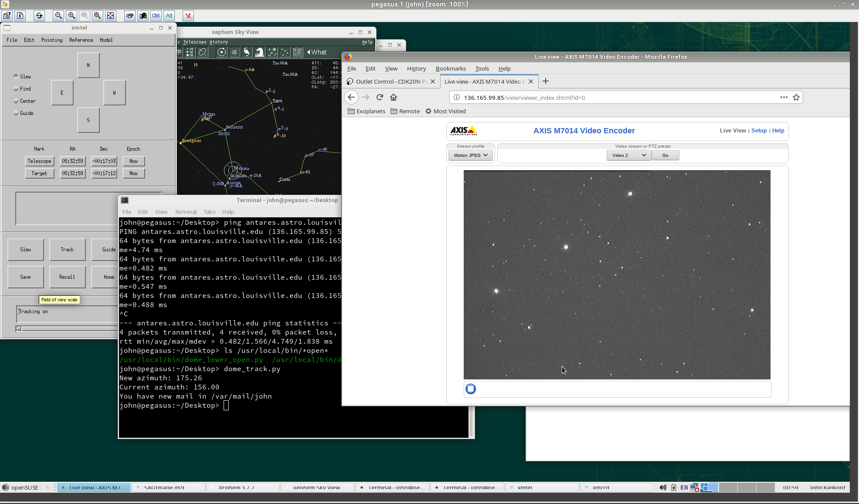Image resolution: width=859 pixels, height=504 pixels.
Task: Toggle the Ctrl key in VNC toolbar
Action: point(156,16)
